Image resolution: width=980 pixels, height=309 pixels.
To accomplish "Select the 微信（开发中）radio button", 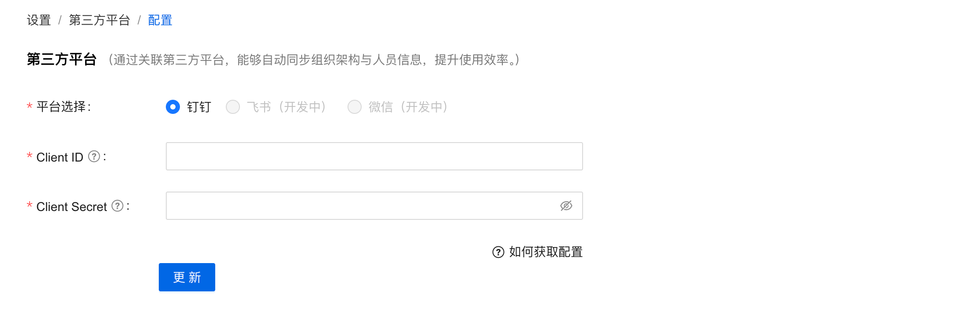I will click(355, 107).
